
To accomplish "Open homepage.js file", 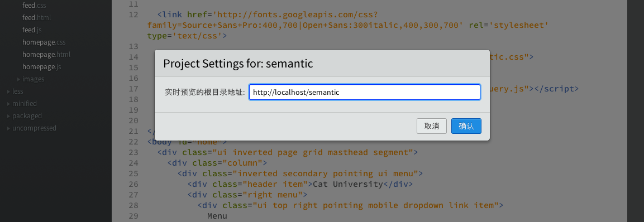I will 42,67.
